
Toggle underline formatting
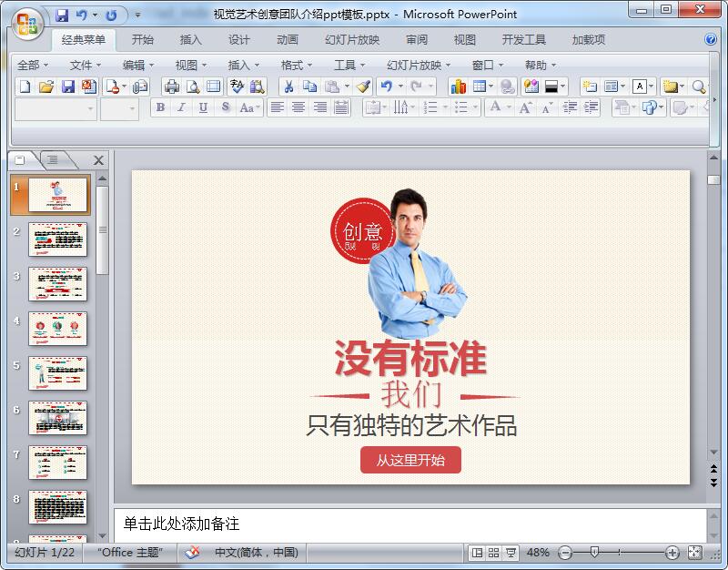pos(203,107)
